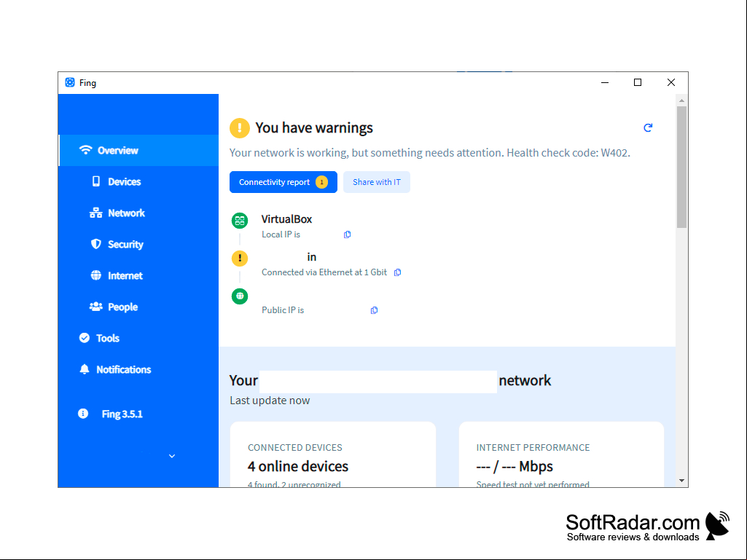The height and width of the screenshot is (560, 747).
Task: Click the Devices phone icon
Action: pos(96,181)
